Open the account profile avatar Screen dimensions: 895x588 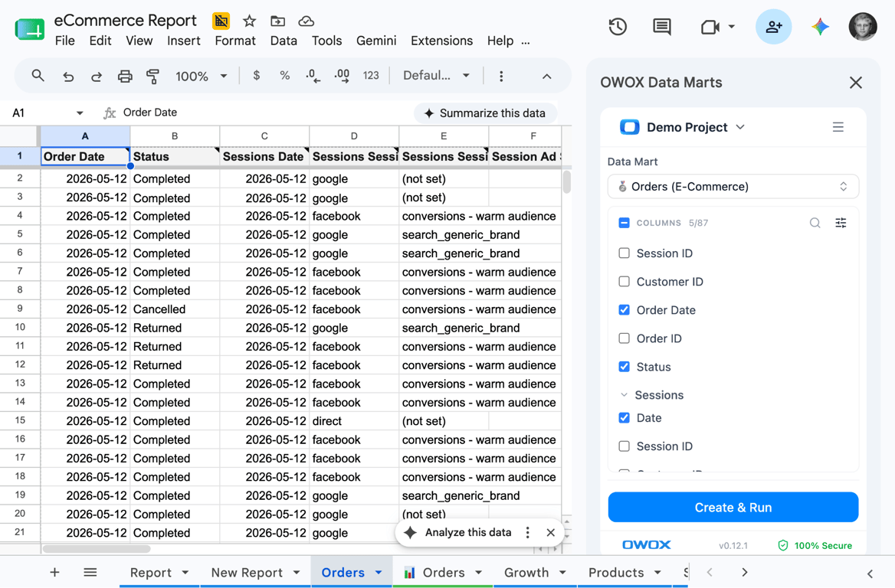(863, 27)
